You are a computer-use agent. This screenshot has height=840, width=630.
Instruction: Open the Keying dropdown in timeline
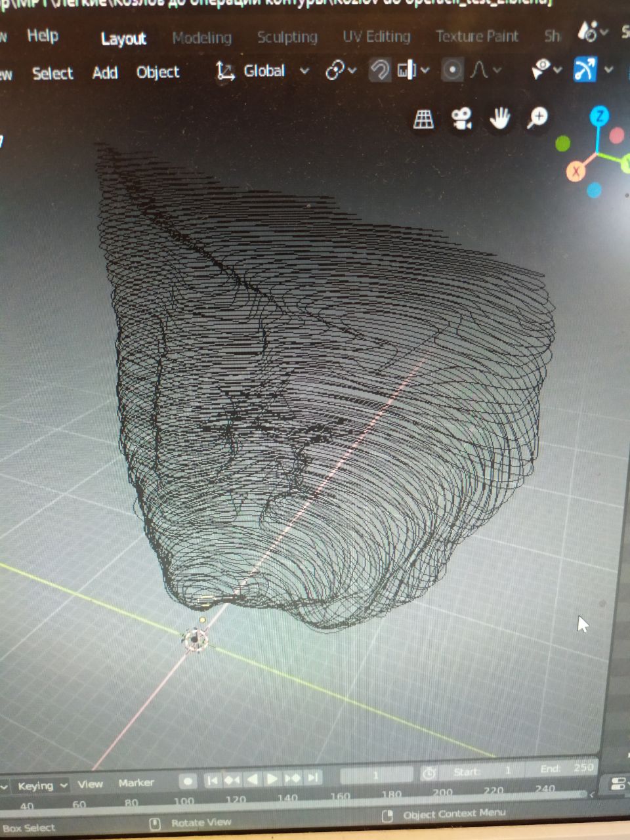point(41,786)
